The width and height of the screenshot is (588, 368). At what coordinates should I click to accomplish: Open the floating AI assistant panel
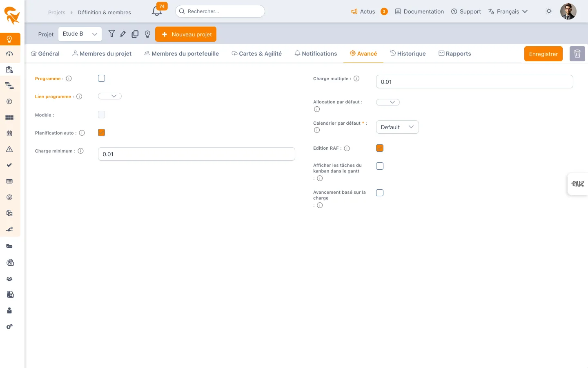577,184
